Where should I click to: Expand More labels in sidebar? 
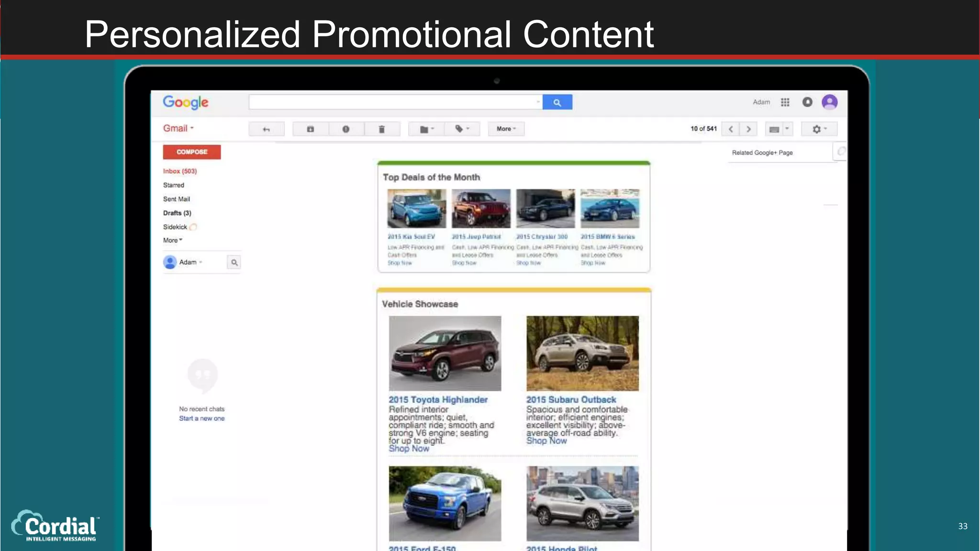point(173,240)
